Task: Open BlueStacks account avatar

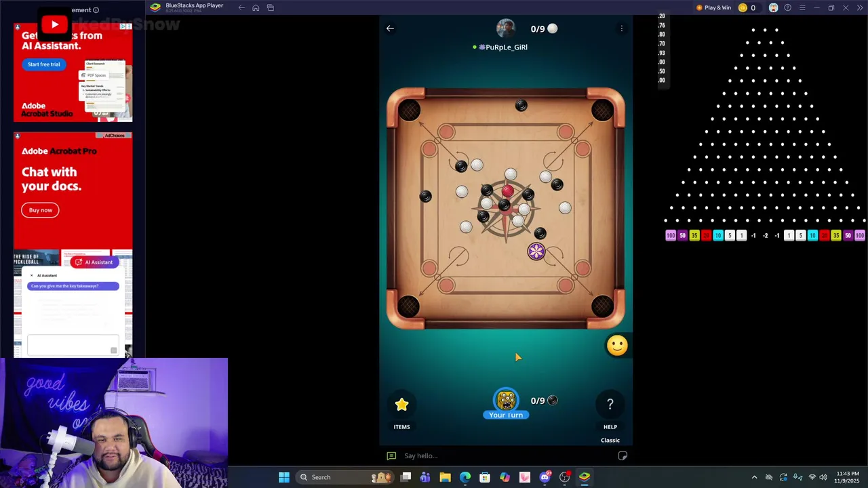Action: pyautogui.click(x=773, y=7)
